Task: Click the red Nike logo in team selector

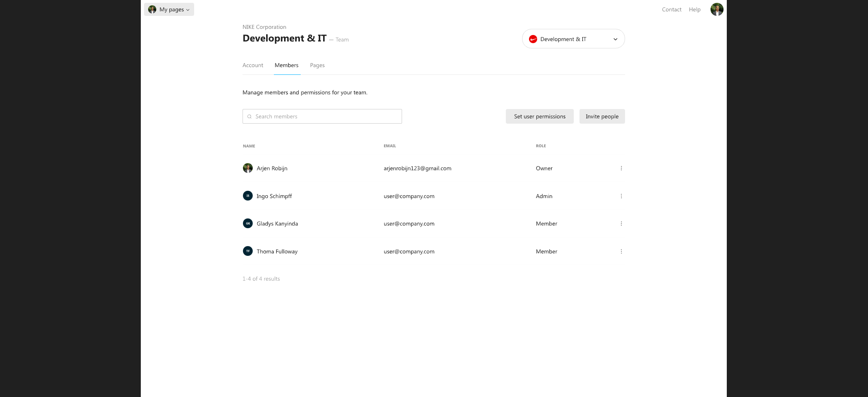Action: (533, 39)
